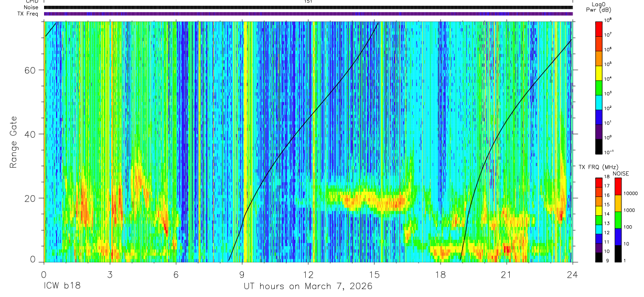The width and height of the screenshot is (644, 297).
Task: Click the '100' label on the NOISE scale
Action: pyautogui.click(x=628, y=227)
